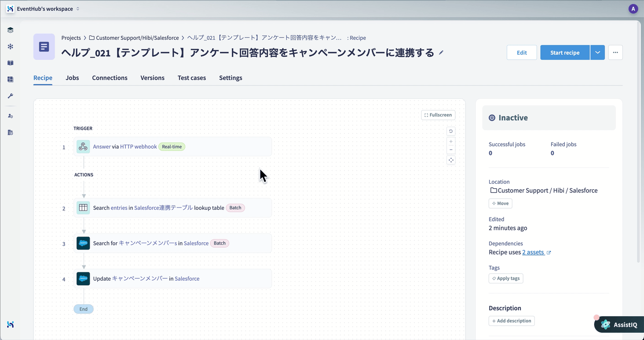Screen dimensions: 644x340
Task: Click the reset view icon on canvas
Action: [451, 131]
